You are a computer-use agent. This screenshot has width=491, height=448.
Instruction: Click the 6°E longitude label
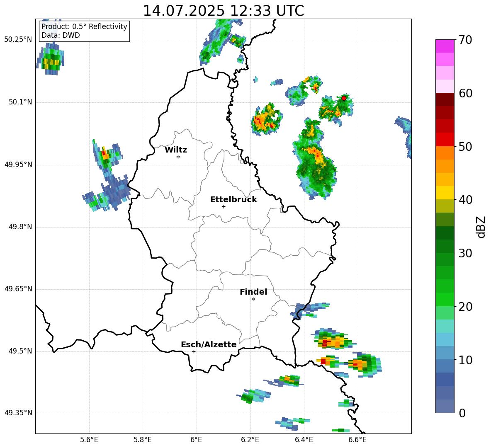pyautogui.click(x=196, y=440)
